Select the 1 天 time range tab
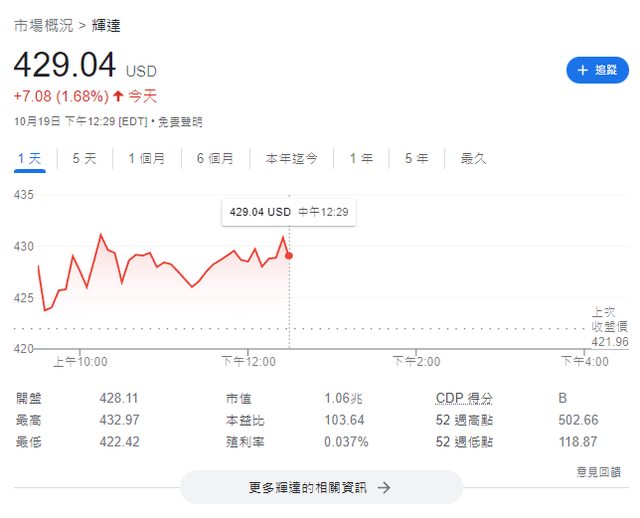The image size is (640, 518). [29, 158]
